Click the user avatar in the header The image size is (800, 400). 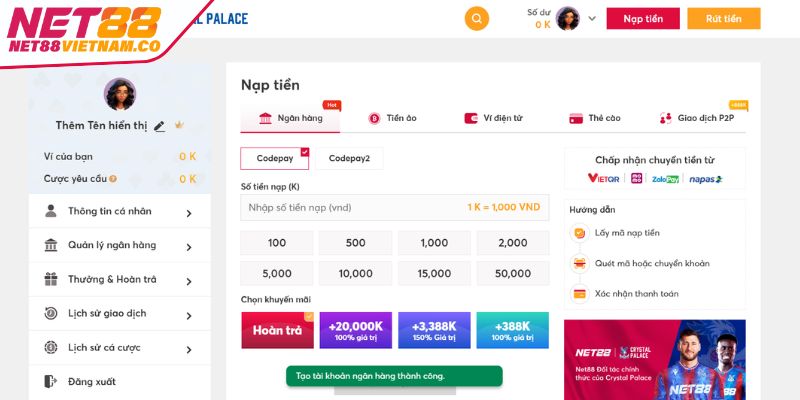click(568, 19)
